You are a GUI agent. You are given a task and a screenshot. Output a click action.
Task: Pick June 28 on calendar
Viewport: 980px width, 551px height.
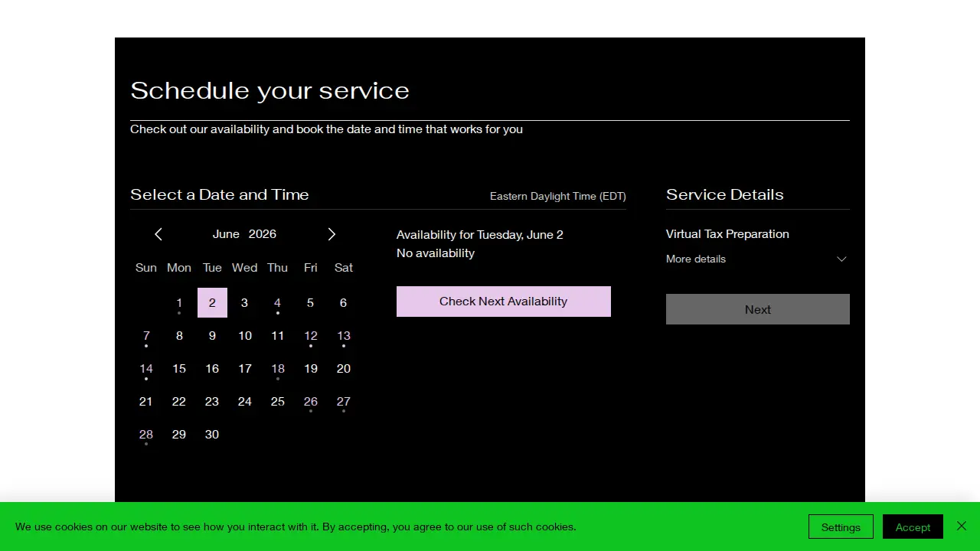pos(146,435)
